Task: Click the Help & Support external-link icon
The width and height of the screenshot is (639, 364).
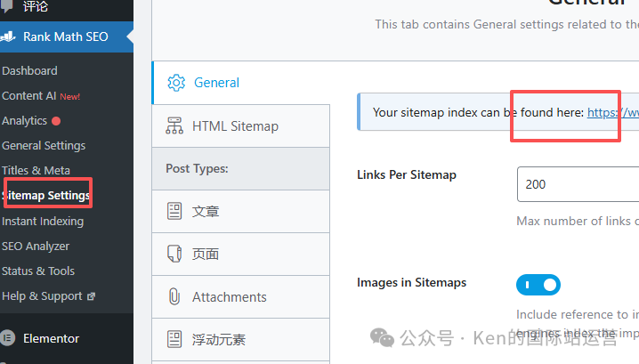Action: click(91, 296)
